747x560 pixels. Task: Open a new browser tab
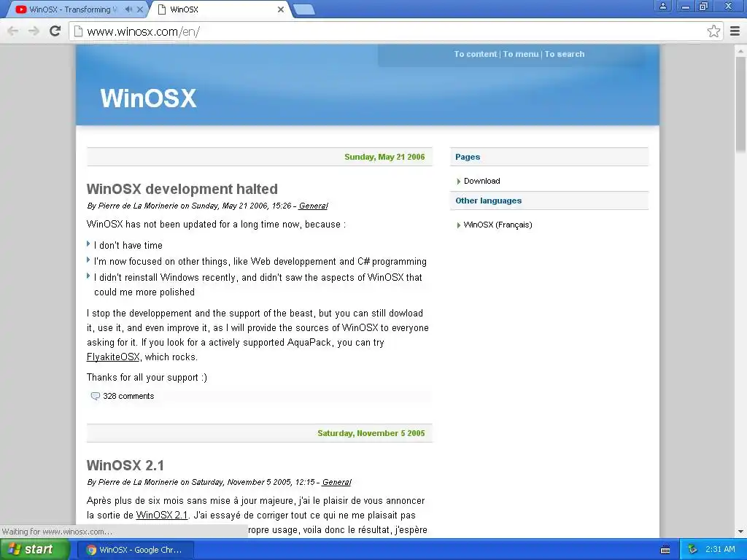[x=304, y=9]
